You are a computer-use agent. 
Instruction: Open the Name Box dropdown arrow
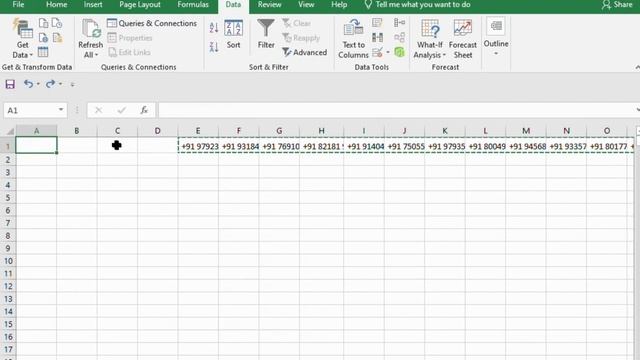pos(61,110)
